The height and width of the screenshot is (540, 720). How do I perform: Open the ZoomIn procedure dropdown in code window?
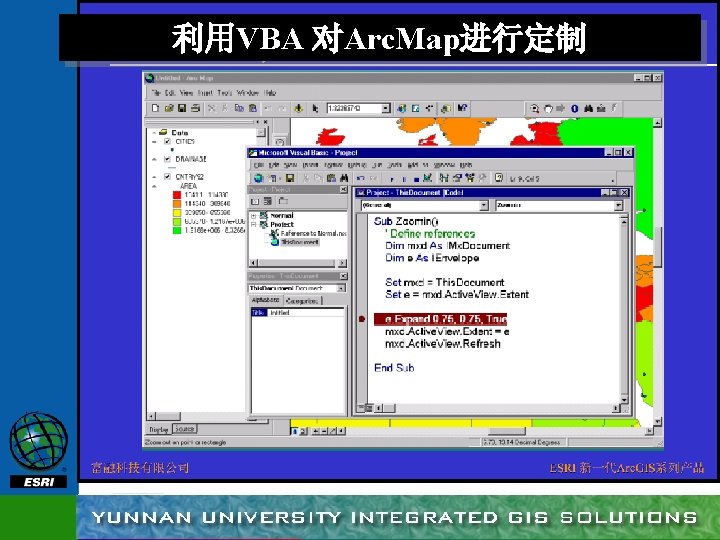[618, 205]
